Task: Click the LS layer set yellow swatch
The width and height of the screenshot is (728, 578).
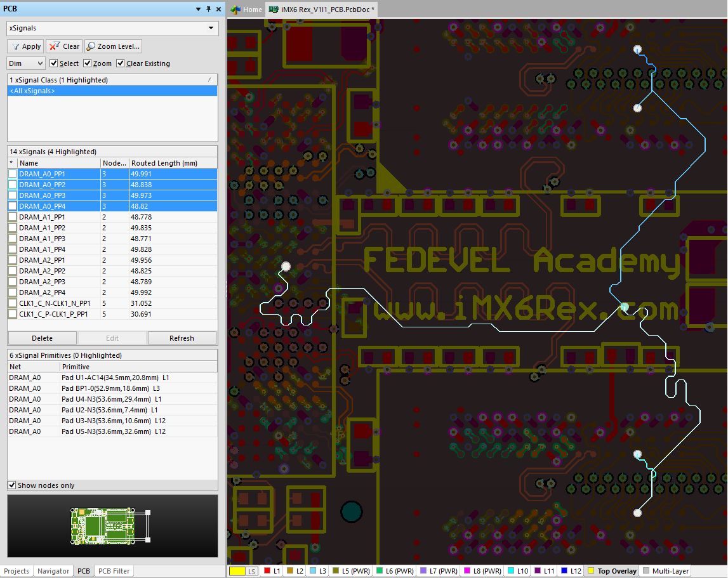Action: point(237,571)
